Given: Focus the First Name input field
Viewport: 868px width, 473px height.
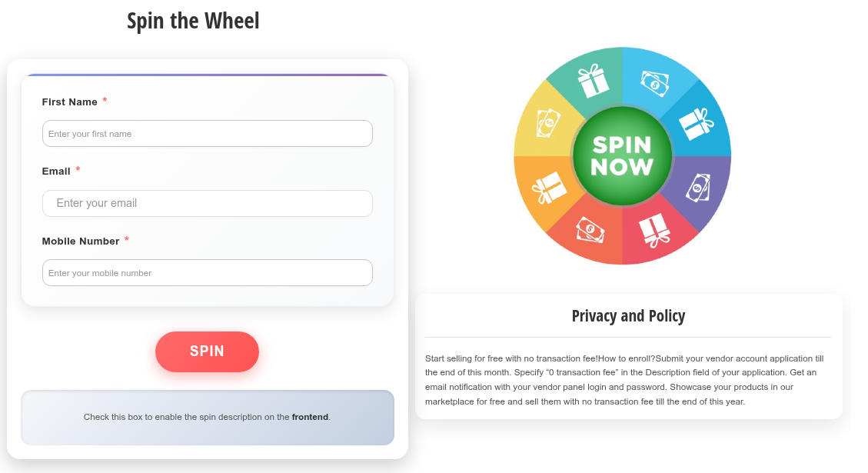Looking at the screenshot, I should tap(207, 134).
